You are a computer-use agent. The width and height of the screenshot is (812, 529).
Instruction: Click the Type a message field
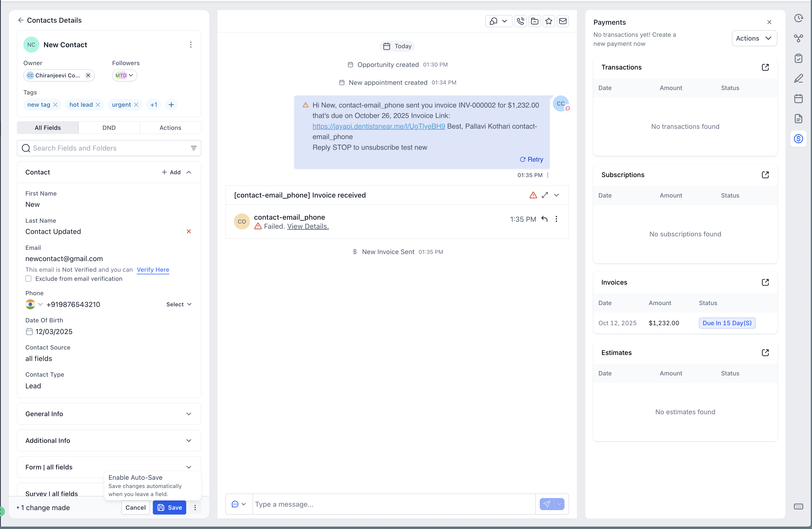pyautogui.click(x=393, y=504)
